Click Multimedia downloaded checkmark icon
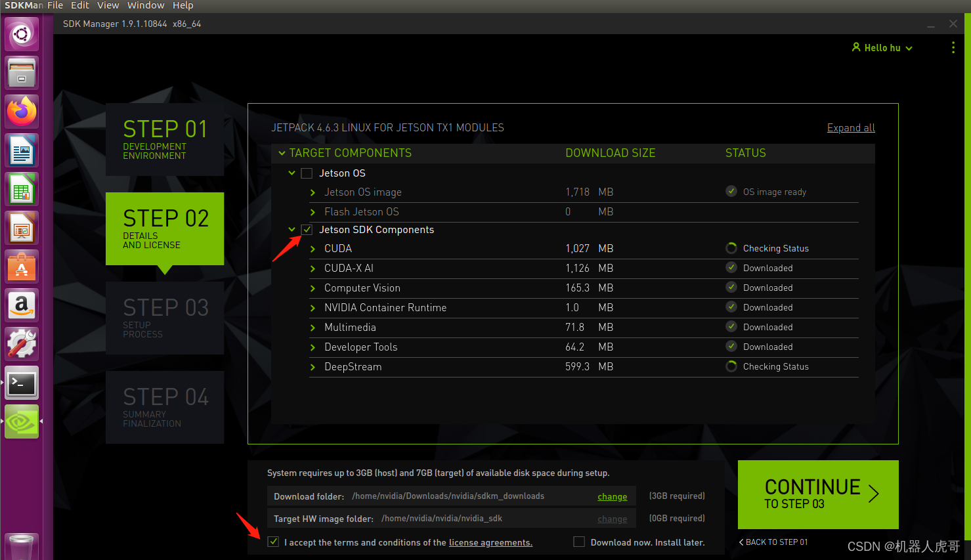Viewport: 971px width, 560px height. (x=731, y=326)
